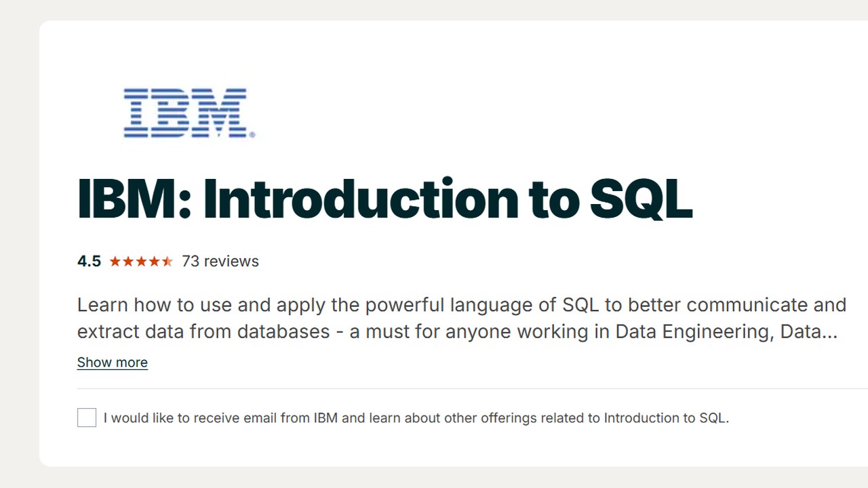Click the fourth rating star
868x488 pixels.
[x=155, y=262]
